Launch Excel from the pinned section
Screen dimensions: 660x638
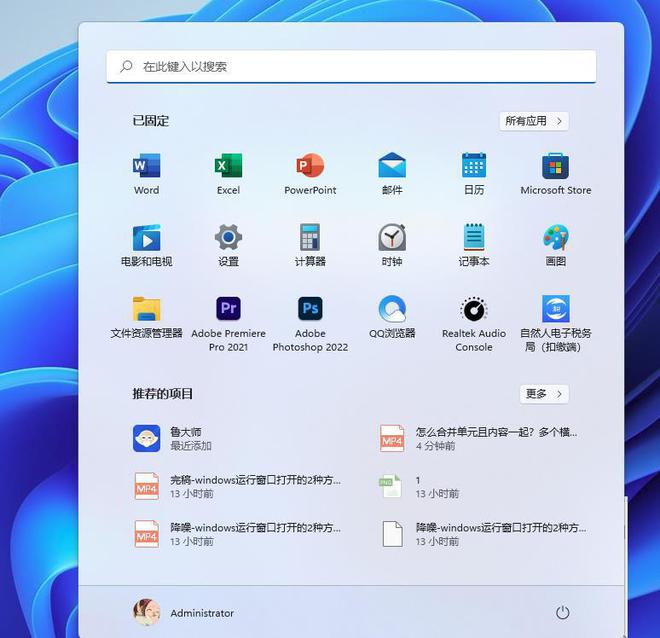pos(228,173)
